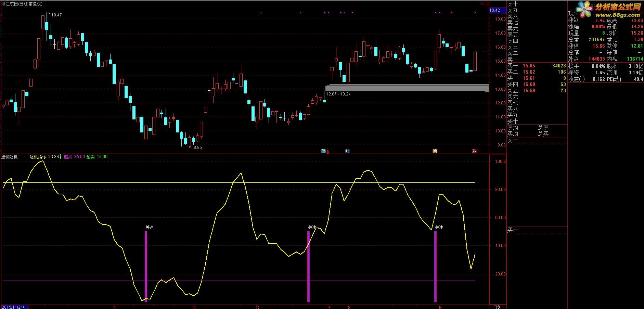Select the 买一 bid row at 15.65
Screen dimensions: 644x309
click(x=537, y=66)
